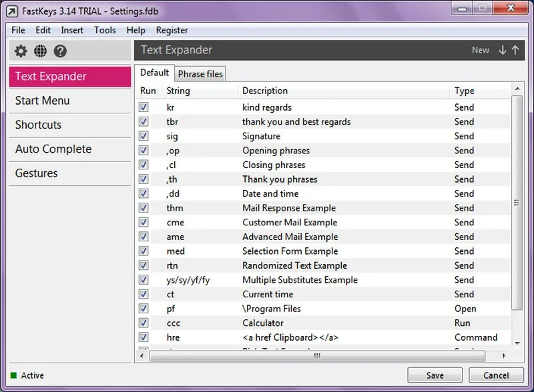
Task: Toggle checkbox for ys/sy/yf/fy row
Action: [144, 280]
